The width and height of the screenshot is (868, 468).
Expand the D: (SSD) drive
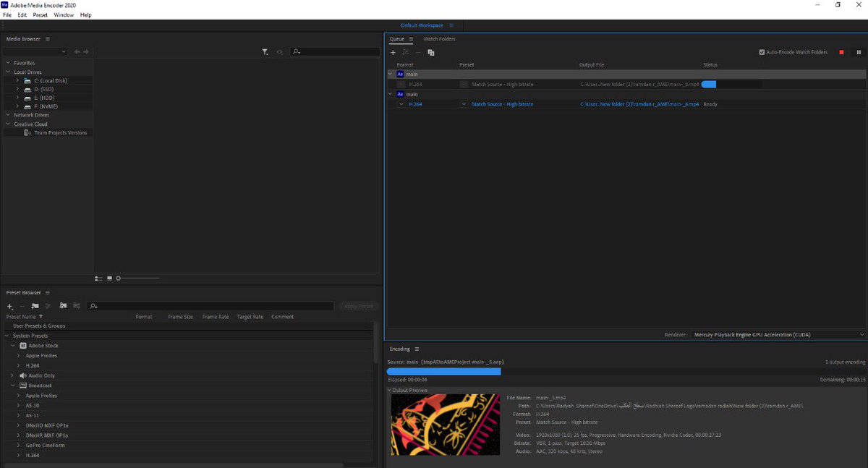[17, 89]
